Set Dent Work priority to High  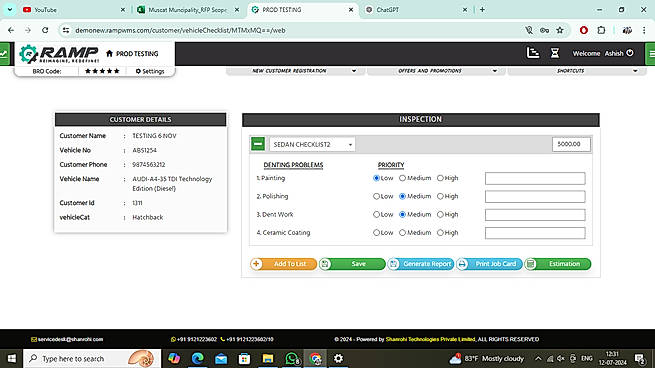coord(440,215)
